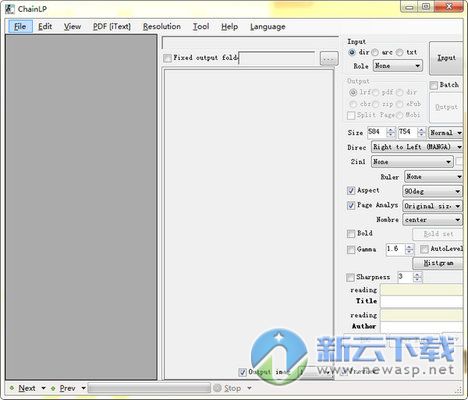Screen dimensions: 468x400
Task: Click the ChainLP app icon in title bar
Action: coord(10,9)
